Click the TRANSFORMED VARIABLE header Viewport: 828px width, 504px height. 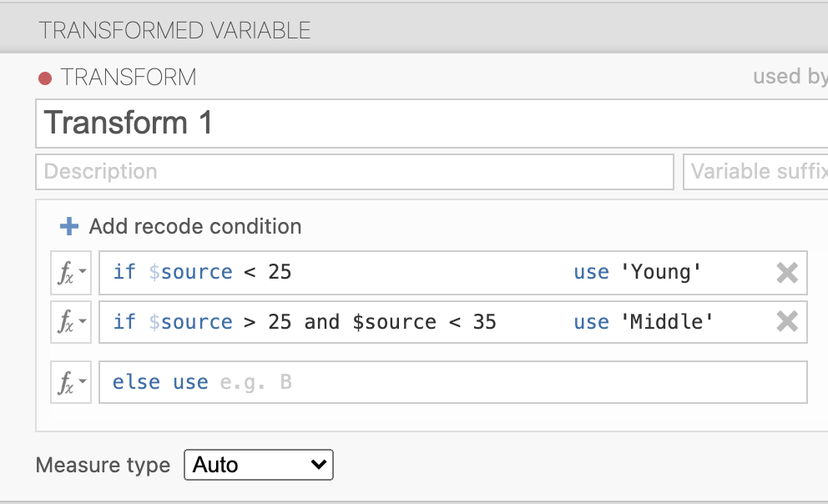coord(174,31)
